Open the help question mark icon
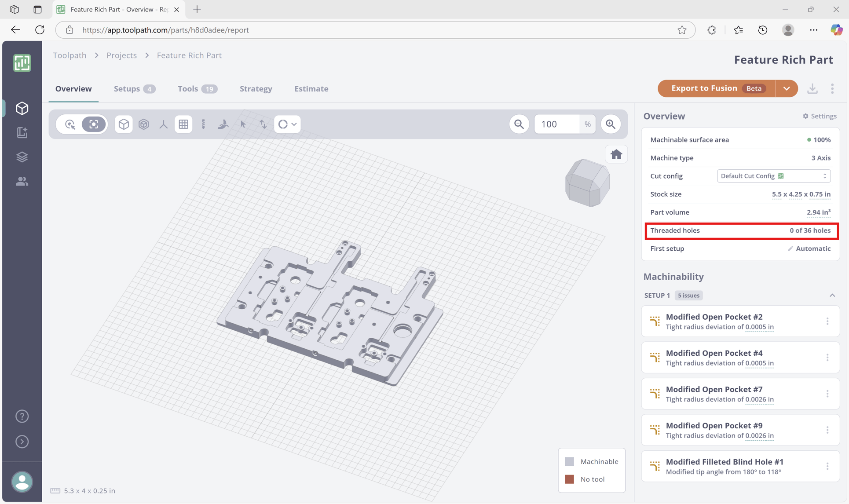849x504 pixels. 22,416
